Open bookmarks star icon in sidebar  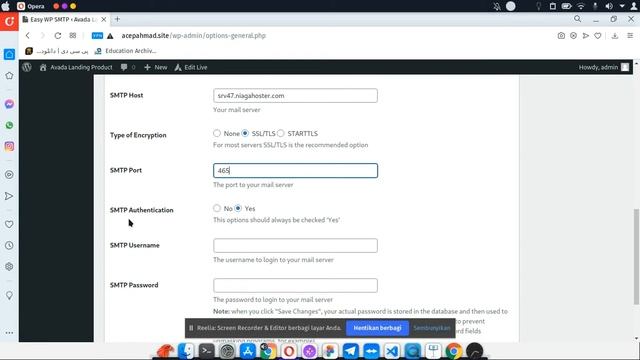point(9,76)
